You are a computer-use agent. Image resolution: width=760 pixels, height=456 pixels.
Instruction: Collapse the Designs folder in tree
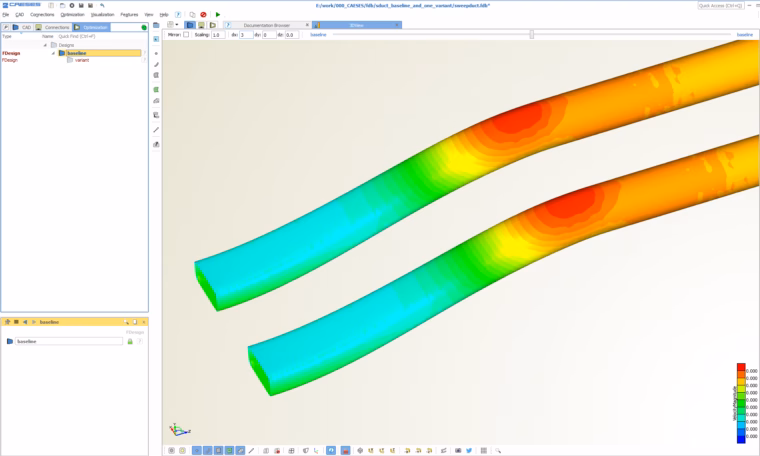click(x=46, y=45)
